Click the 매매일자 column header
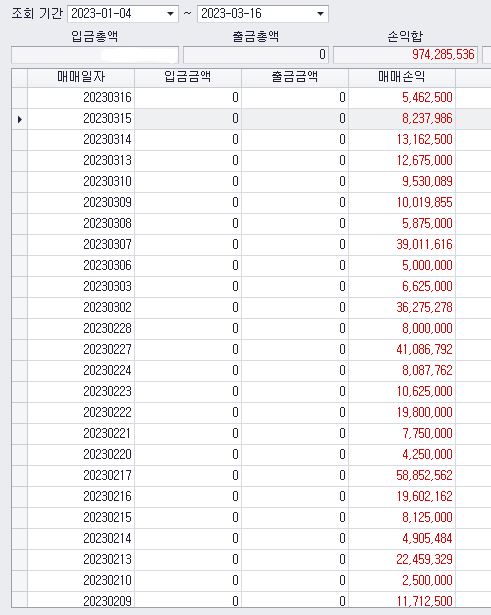This screenshot has width=491, height=615. click(x=81, y=77)
